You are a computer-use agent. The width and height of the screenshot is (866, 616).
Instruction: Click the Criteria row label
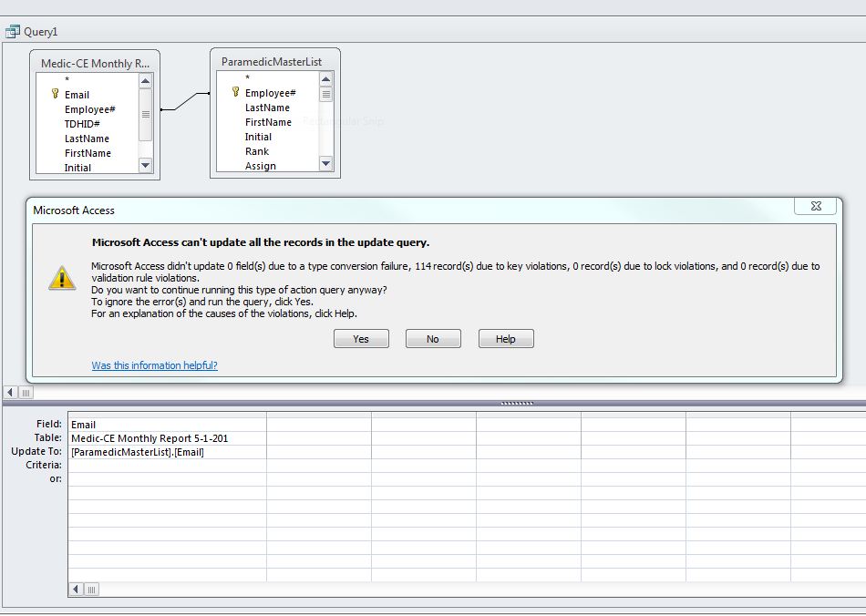(x=44, y=466)
